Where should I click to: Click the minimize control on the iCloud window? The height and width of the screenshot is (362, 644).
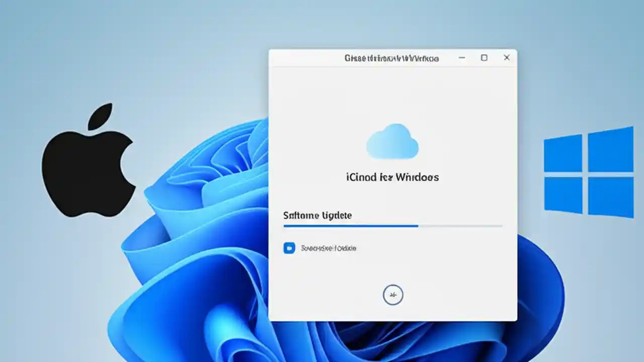pyautogui.click(x=461, y=58)
